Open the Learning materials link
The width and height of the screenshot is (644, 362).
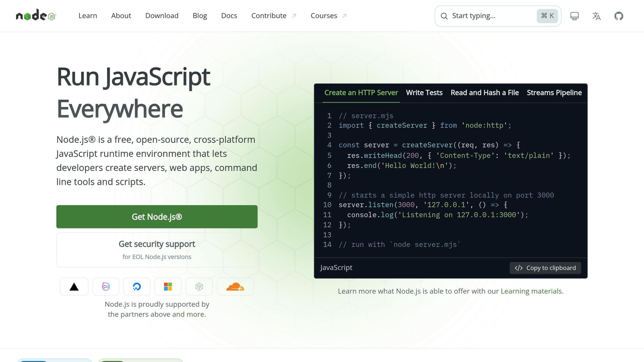click(531, 291)
